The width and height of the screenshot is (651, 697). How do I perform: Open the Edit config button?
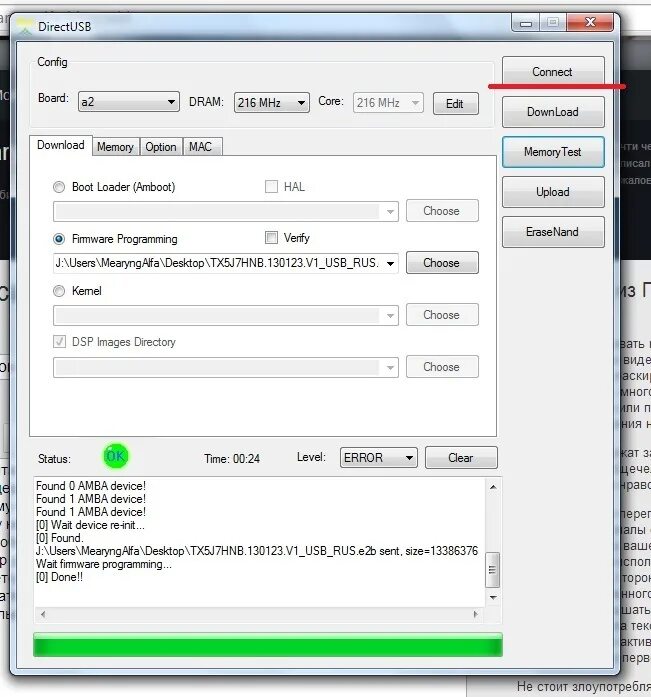pos(455,104)
